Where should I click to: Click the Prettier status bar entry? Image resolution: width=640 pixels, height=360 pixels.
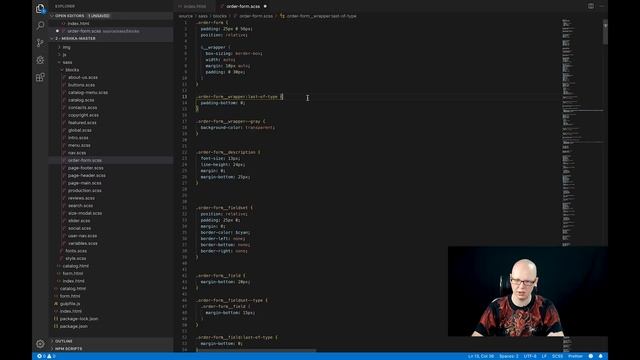[575, 356]
